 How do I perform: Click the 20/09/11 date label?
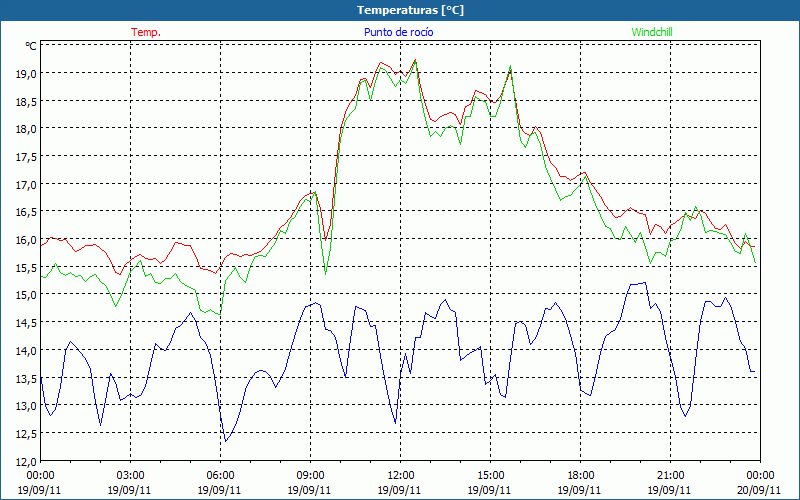pyautogui.click(x=759, y=490)
